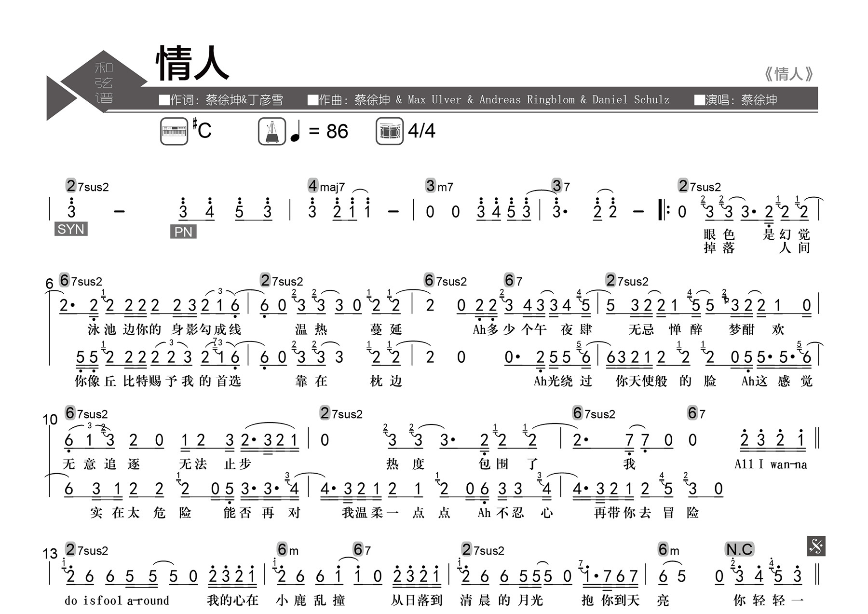Click the #C key signature text
This screenshot has height=614, width=868.
coord(202,129)
